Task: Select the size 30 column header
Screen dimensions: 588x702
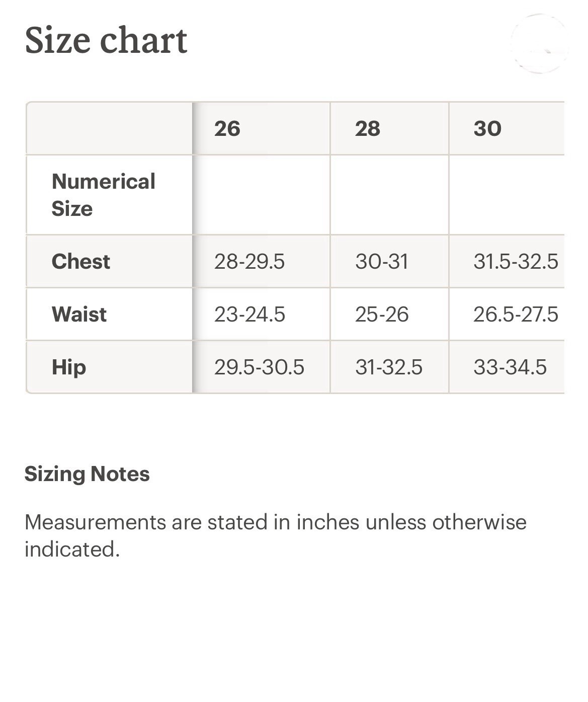Action: tap(507, 128)
